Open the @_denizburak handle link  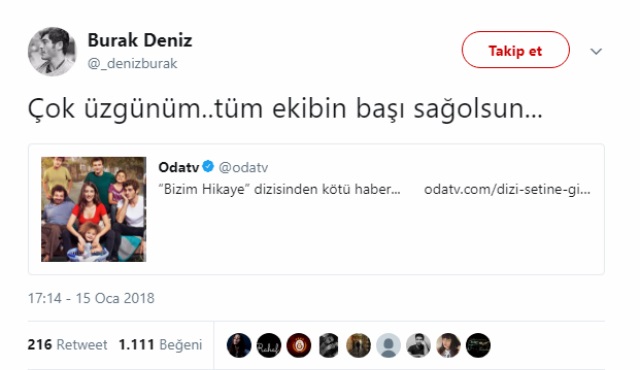tap(132, 63)
